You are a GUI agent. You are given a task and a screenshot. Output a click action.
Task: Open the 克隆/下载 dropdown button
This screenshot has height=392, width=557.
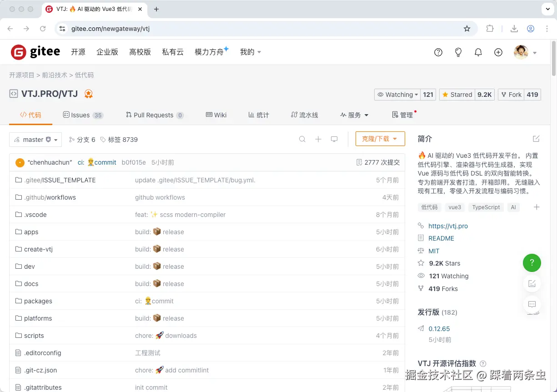click(x=380, y=139)
